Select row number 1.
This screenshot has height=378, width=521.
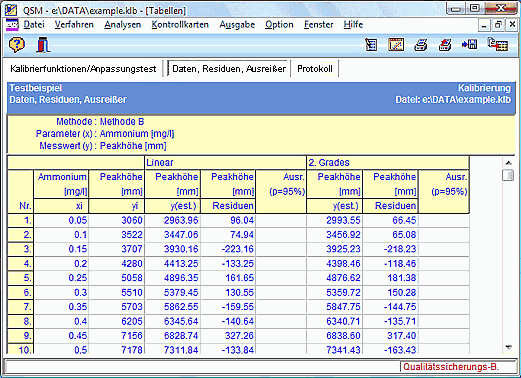[20, 220]
